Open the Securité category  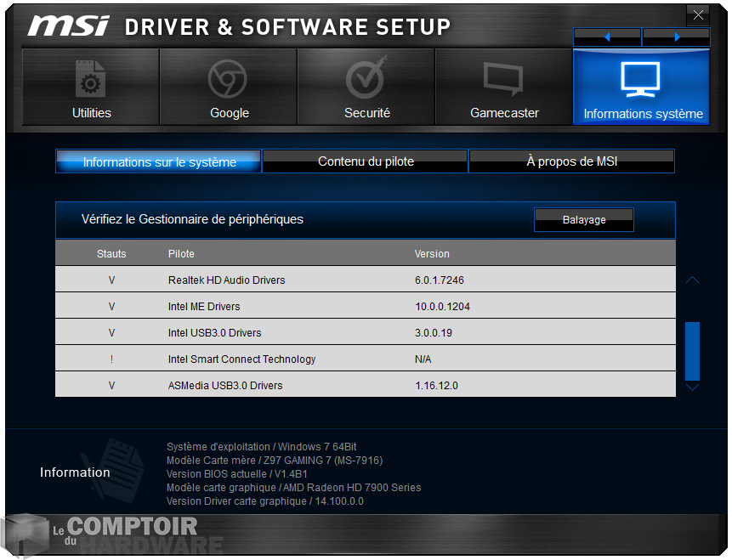pyautogui.click(x=366, y=87)
